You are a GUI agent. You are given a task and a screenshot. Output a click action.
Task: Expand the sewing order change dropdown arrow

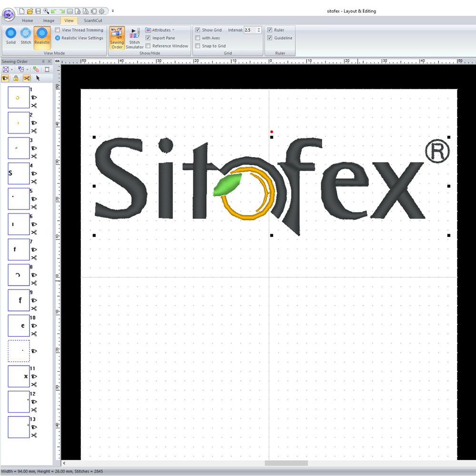pos(27,69)
